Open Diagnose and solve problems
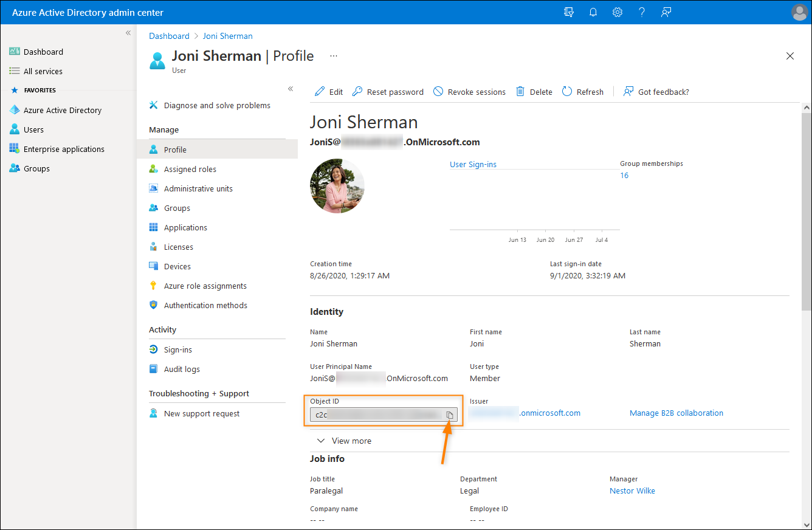The width and height of the screenshot is (812, 530). 210,105
